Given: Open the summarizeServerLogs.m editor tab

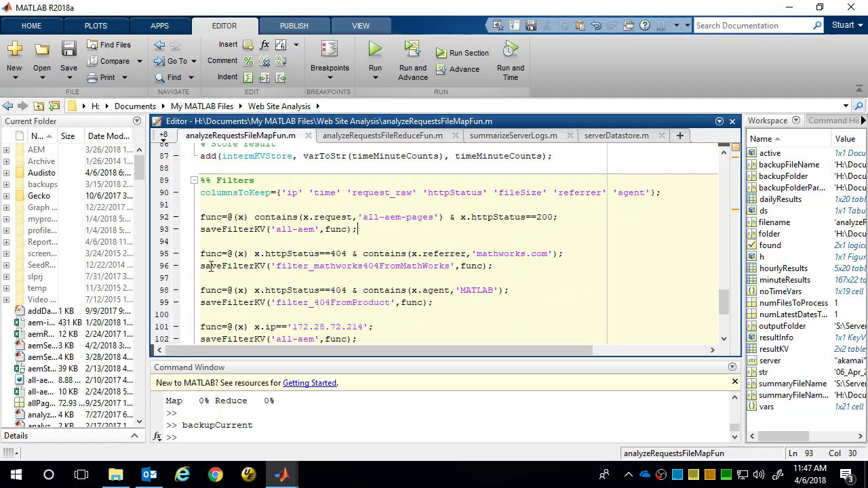Looking at the screenshot, I should coord(513,136).
